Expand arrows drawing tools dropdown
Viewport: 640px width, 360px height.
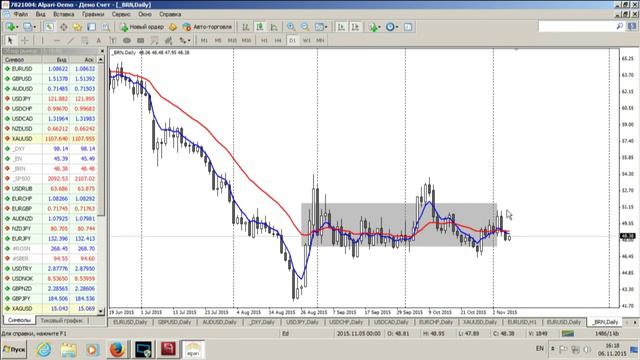[x=189, y=40]
